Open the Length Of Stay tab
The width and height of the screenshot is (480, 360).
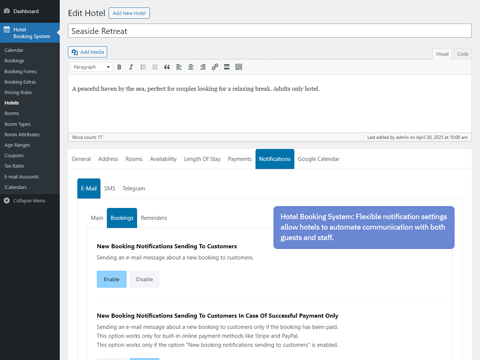[202, 159]
